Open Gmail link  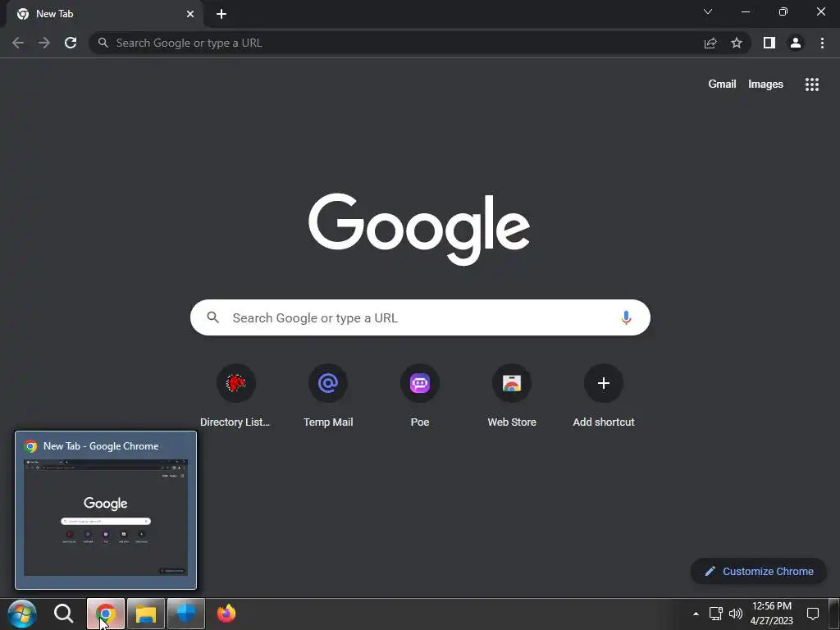coord(722,84)
